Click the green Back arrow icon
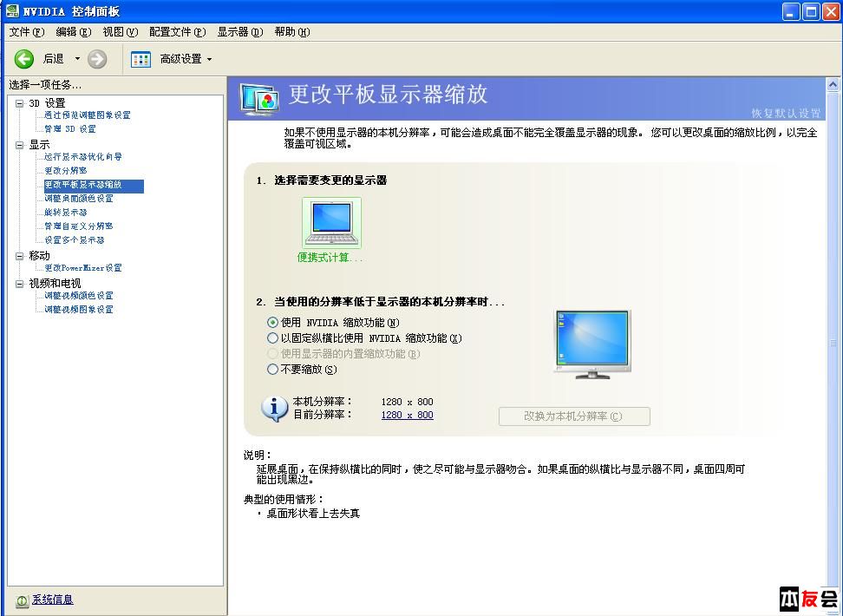The image size is (843, 616). [23, 59]
